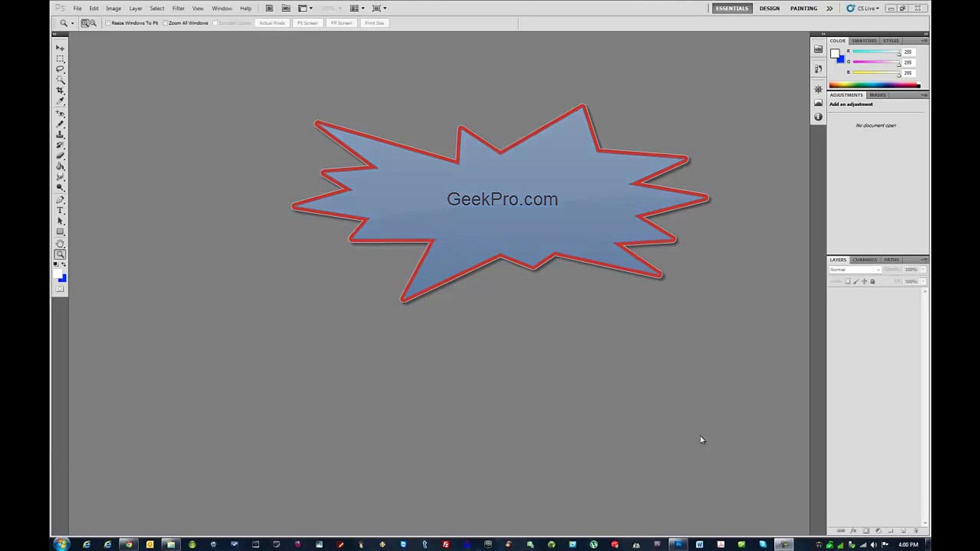
Task: Swap foreground and background colors
Action: pyautogui.click(x=64, y=264)
